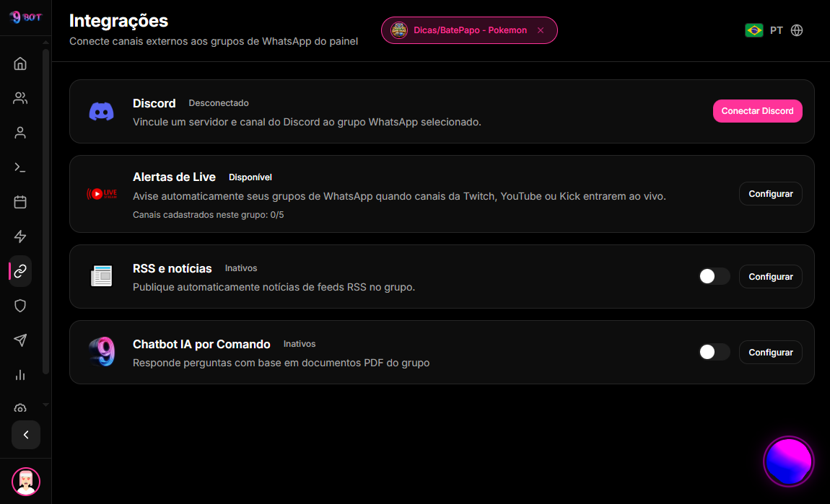Configure Chatbot IA por Comando
This screenshot has width=830, height=504.
click(770, 352)
